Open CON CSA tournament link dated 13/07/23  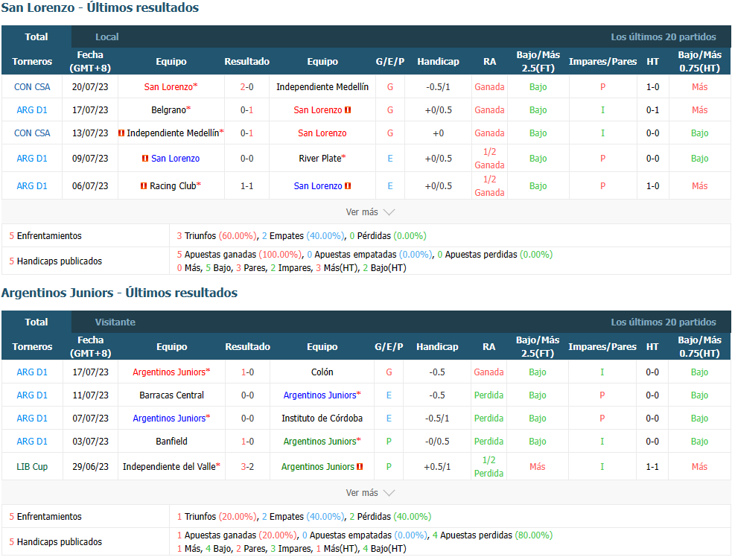pyautogui.click(x=32, y=133)
